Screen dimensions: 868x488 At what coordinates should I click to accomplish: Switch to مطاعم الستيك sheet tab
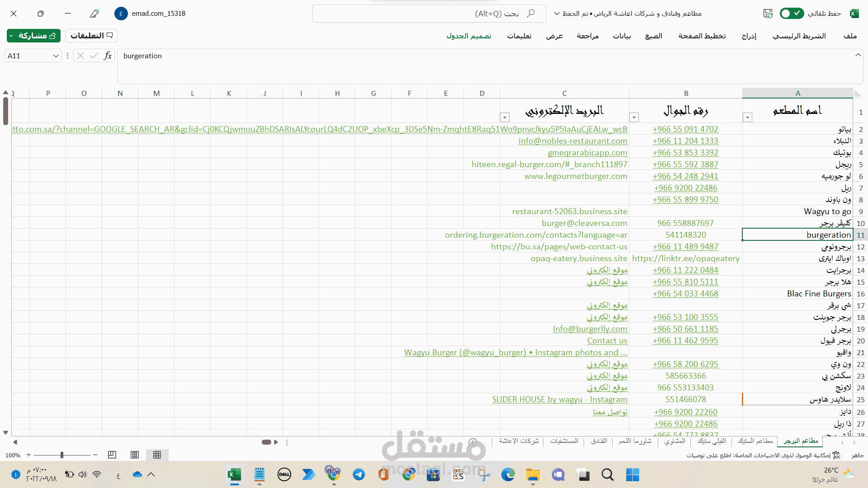click(755, 441)
